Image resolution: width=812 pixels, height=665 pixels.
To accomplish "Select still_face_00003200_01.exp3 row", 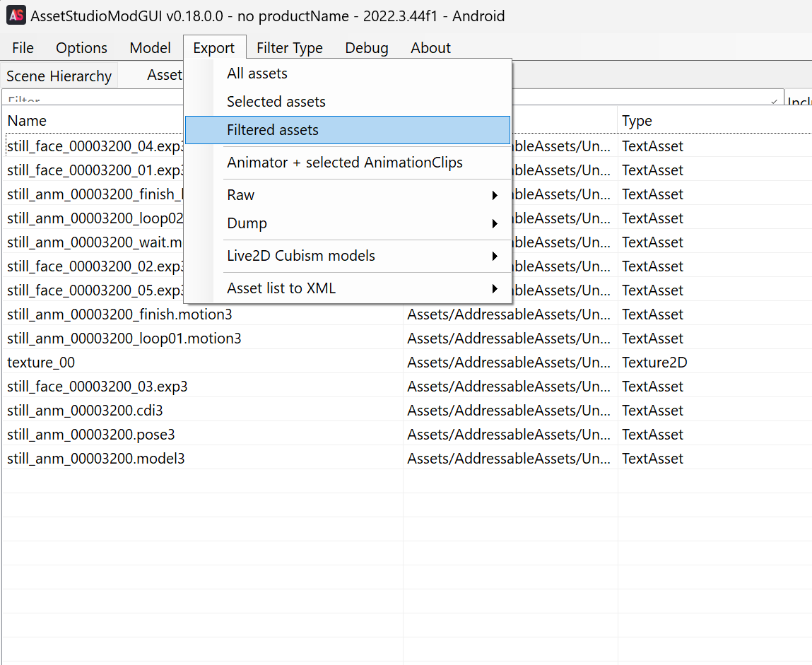I will tap(95, 170).
